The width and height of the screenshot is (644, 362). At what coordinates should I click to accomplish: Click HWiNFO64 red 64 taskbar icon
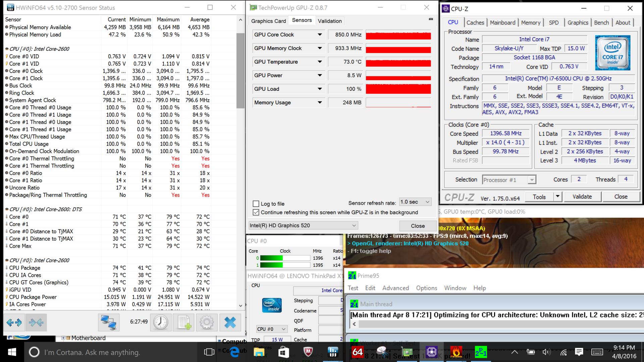click(357, 352)
